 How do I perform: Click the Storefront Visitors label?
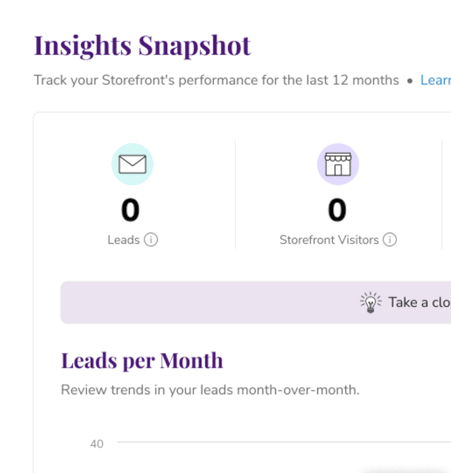pos(329,240)
